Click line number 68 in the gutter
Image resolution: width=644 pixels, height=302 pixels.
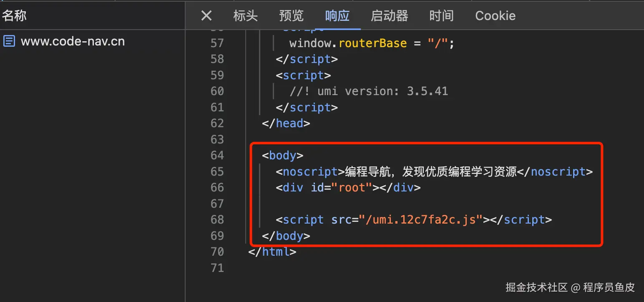click(217, 220)
